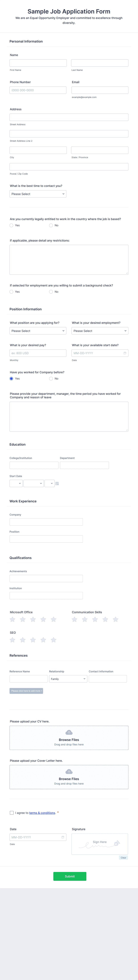Viewport: 138px width, 980px height.
Task: Open the desired employment dropdown
Action: point(100,331)
